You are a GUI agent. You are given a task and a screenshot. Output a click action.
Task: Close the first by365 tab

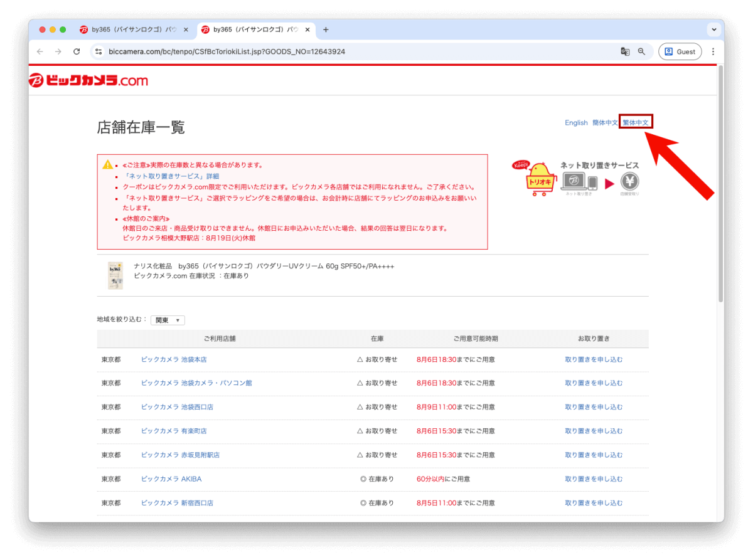(x=186, y=29)
